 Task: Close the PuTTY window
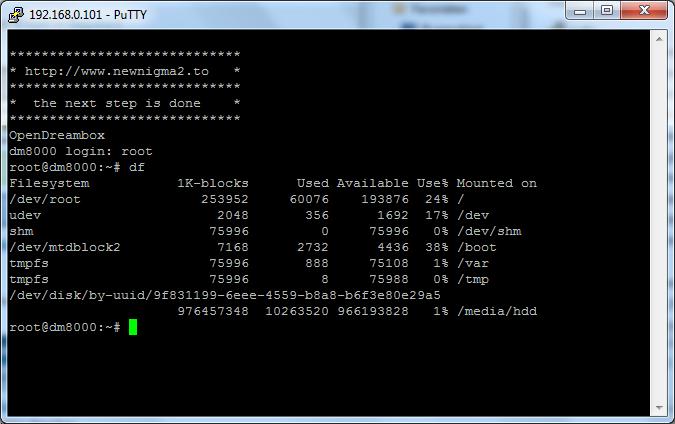644,10
